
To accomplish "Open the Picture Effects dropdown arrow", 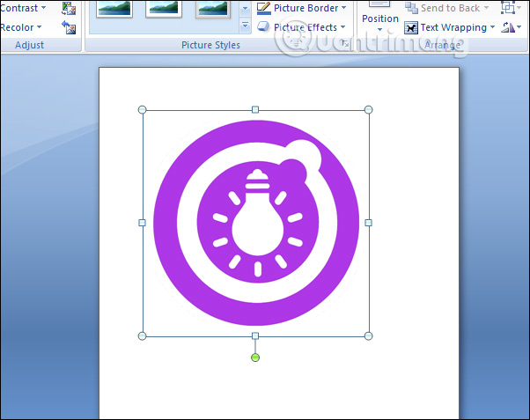I will [342, 27].
